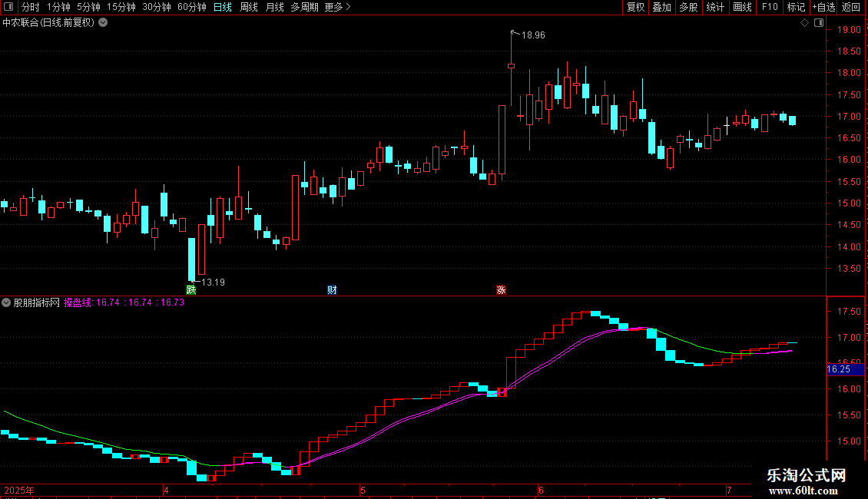Click the 中农联合(日线.前复权) chart title

point(48,23)
